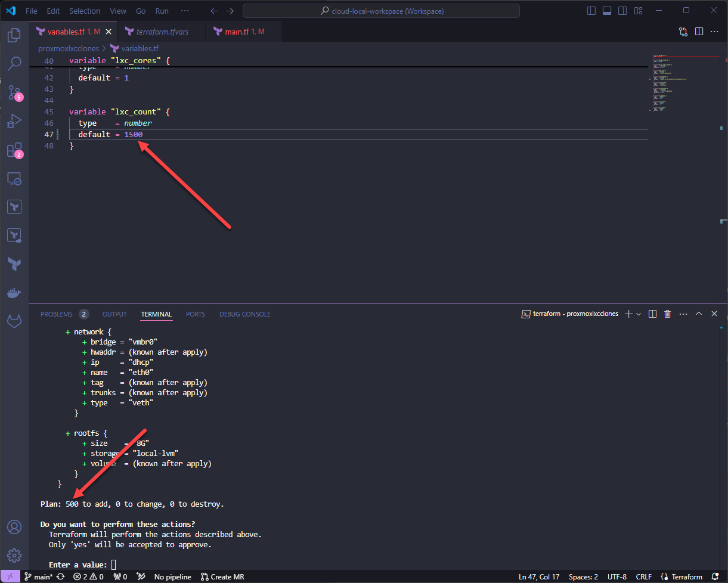Maximize terminal panel with the chevron up
The height and width of the screenshot is (583, 728).
(x=699, y=314)
